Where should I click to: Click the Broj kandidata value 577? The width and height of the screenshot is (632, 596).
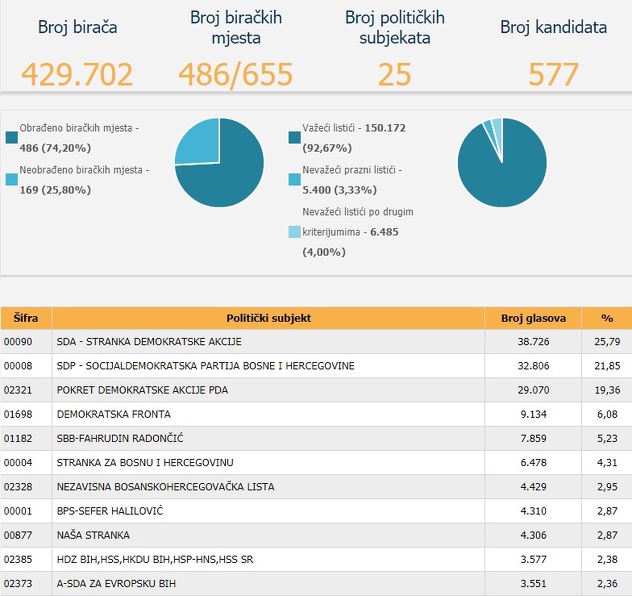pyautogui.click(x=553, y=75)
